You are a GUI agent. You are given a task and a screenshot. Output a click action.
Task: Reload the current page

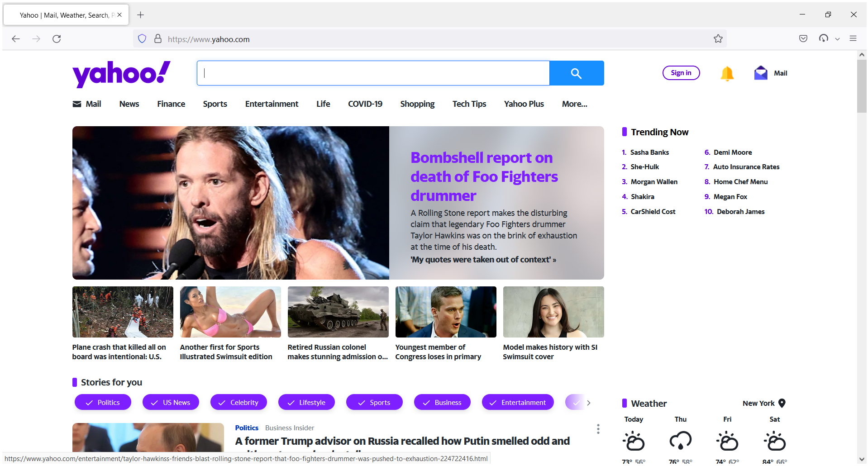tap(57, 39)
